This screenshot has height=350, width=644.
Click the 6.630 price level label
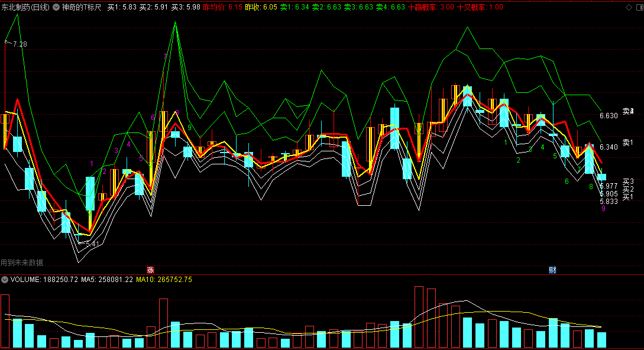click(x=609, y=116)
